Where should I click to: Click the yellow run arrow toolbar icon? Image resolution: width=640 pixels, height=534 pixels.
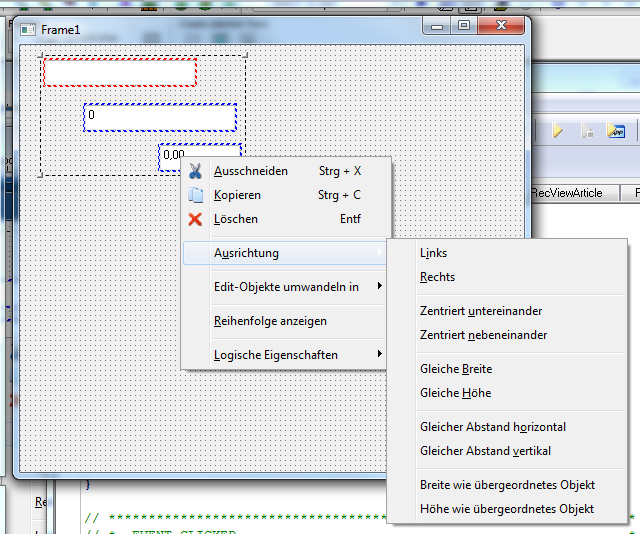[x=557, y=132]
